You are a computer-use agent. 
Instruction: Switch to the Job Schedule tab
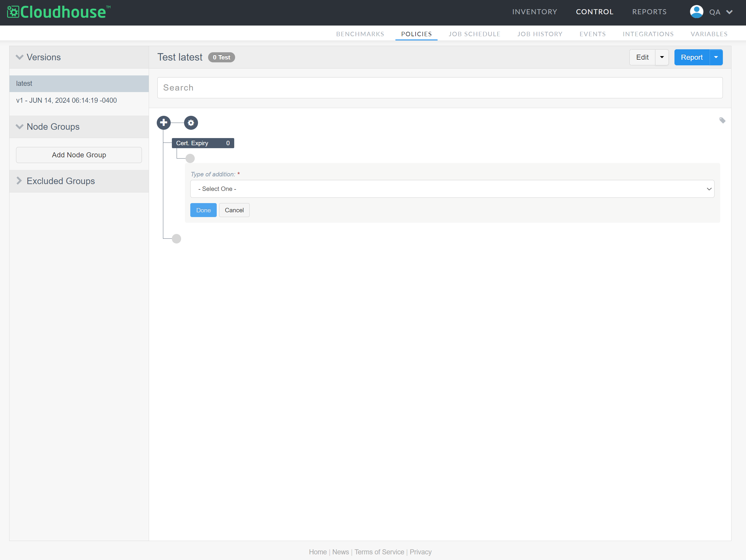click(474, 34)
